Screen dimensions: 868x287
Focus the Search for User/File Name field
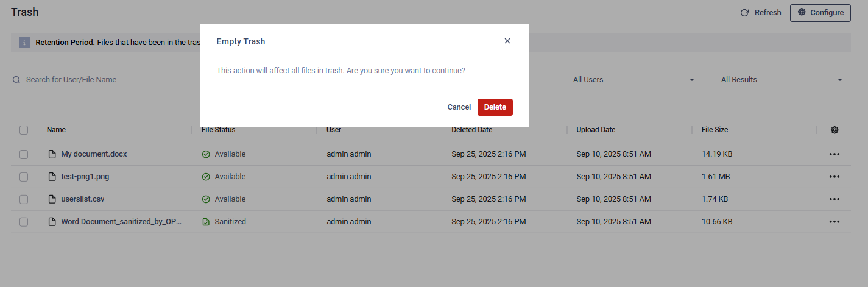97,80
